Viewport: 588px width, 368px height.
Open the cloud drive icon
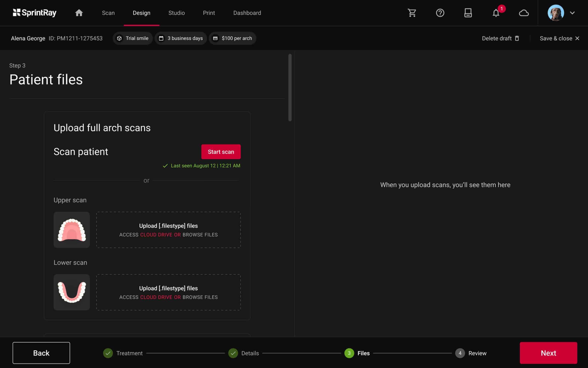click(524, 13)
